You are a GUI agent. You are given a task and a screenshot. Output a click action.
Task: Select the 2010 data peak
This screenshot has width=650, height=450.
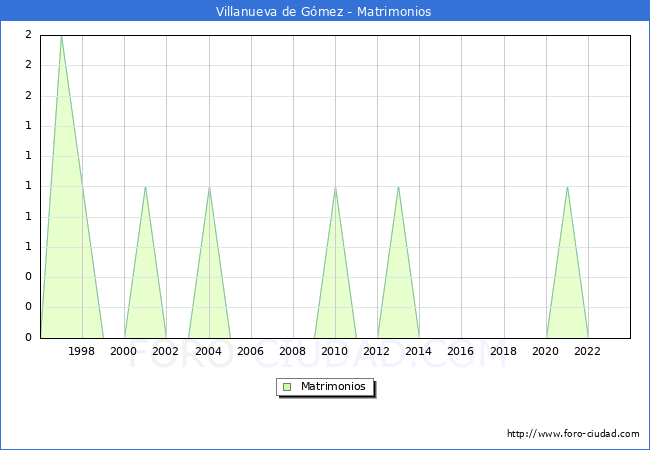click(335, 187)
